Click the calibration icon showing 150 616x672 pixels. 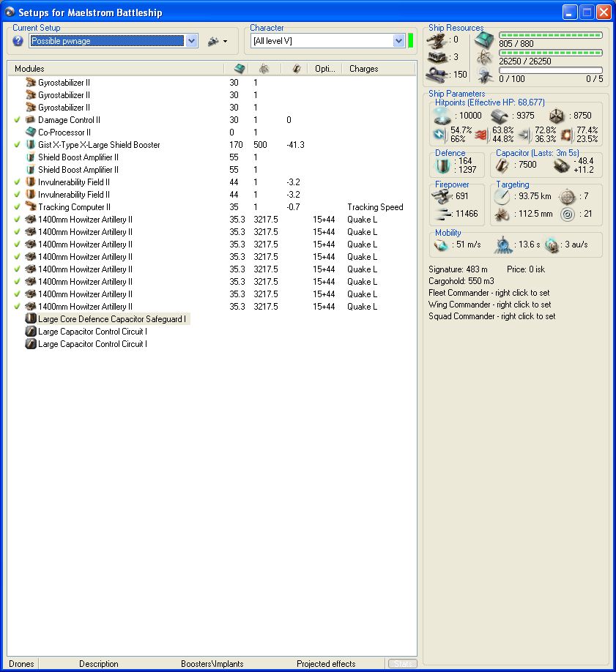[x=437, y=74]
